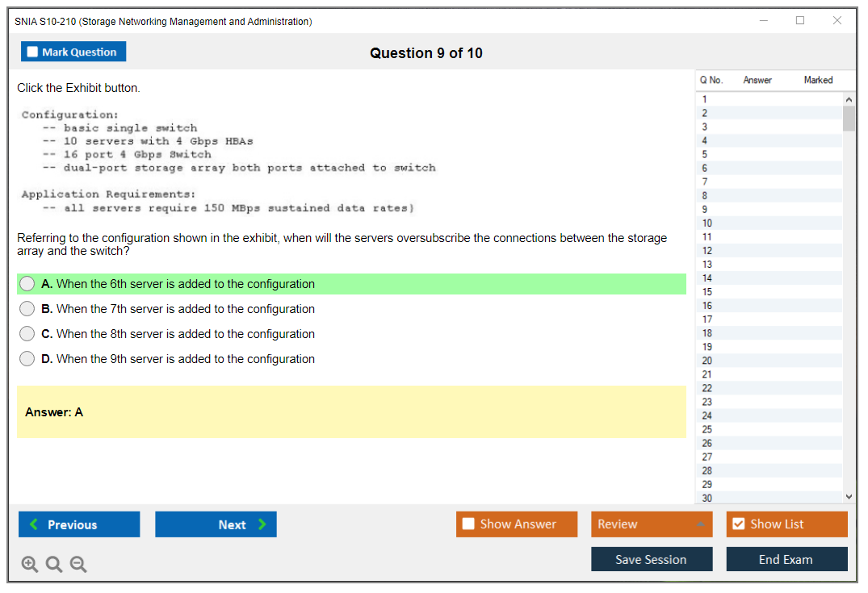Maximize the exam window
Image resolution: width=868 pixels, height=593 pixels.
pyautogui.click(x=800, y=21)
